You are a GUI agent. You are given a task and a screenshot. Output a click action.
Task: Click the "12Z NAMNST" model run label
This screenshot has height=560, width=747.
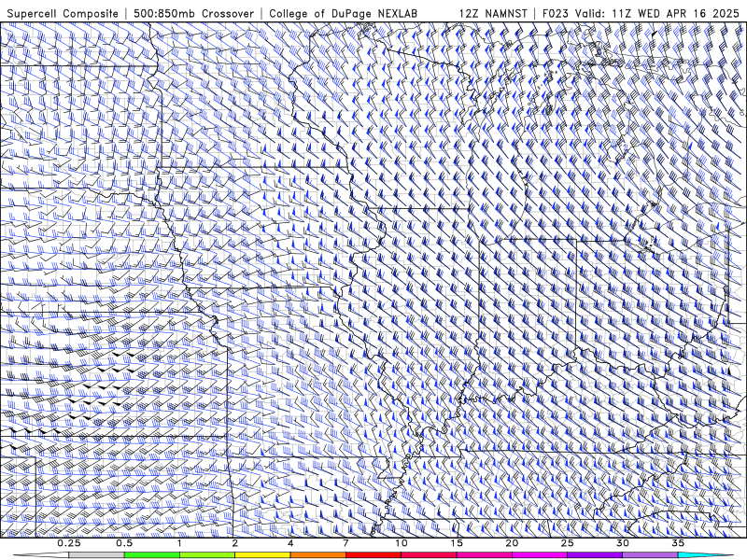493,13
